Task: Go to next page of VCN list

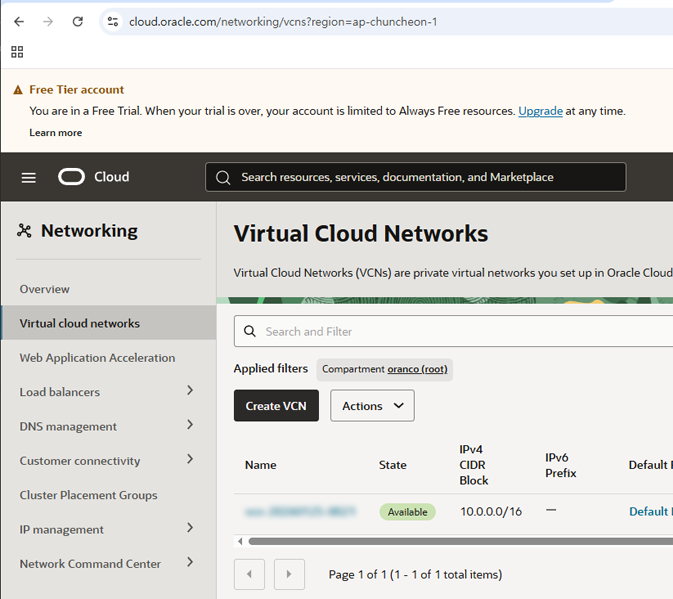Action: (289, 574)
